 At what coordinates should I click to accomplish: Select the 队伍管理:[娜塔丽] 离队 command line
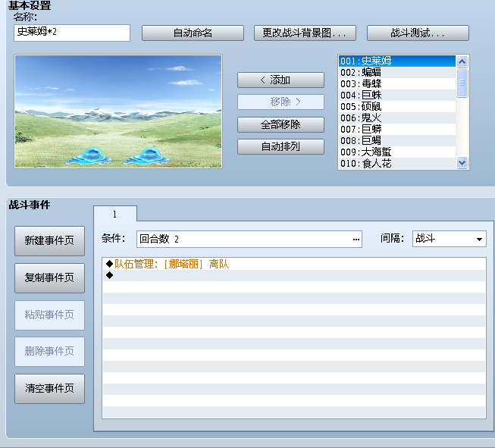coord(294,264)
